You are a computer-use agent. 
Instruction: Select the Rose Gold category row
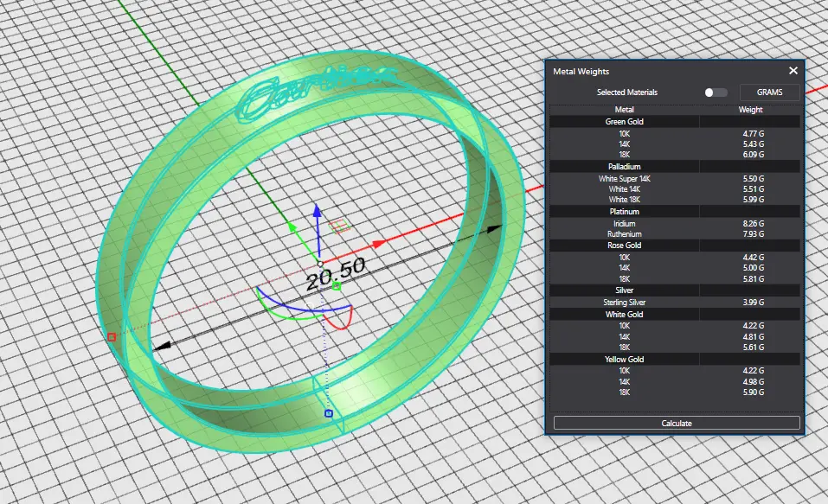click(674, 245)
